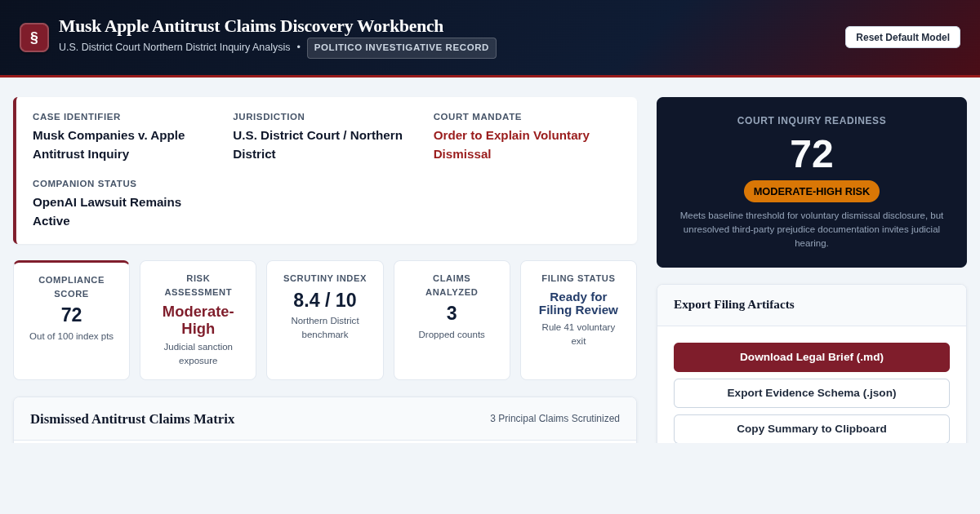Select the Claims Analyzed card

coord(452,321)
